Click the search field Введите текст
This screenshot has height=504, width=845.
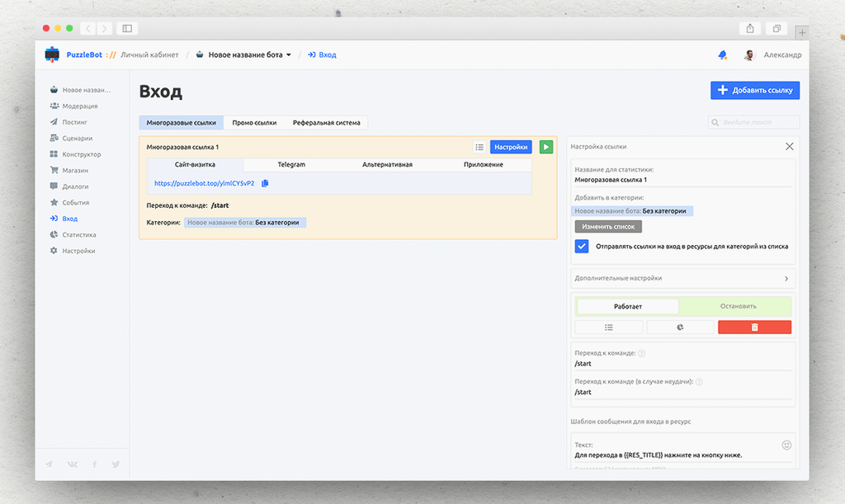point(754,122)
